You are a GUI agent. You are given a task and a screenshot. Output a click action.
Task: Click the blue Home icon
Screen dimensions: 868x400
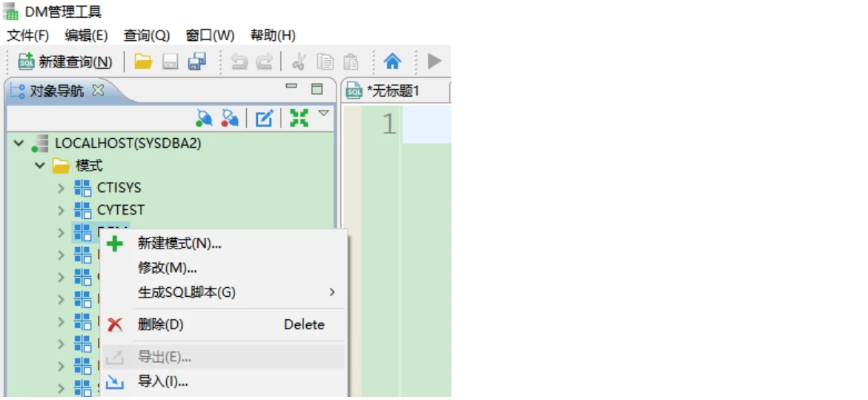pyautogui.click(x=392, y=62)
